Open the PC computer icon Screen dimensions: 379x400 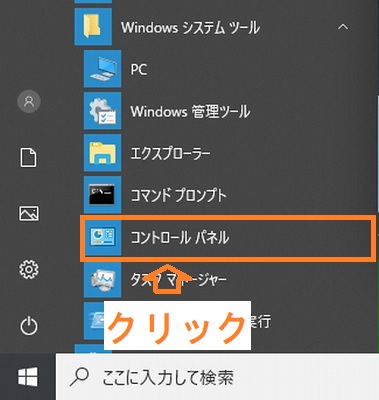(x=102, y=69)
